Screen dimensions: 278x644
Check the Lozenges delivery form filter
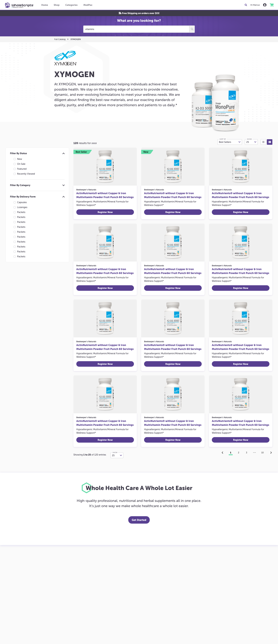(x=14, y=207)
